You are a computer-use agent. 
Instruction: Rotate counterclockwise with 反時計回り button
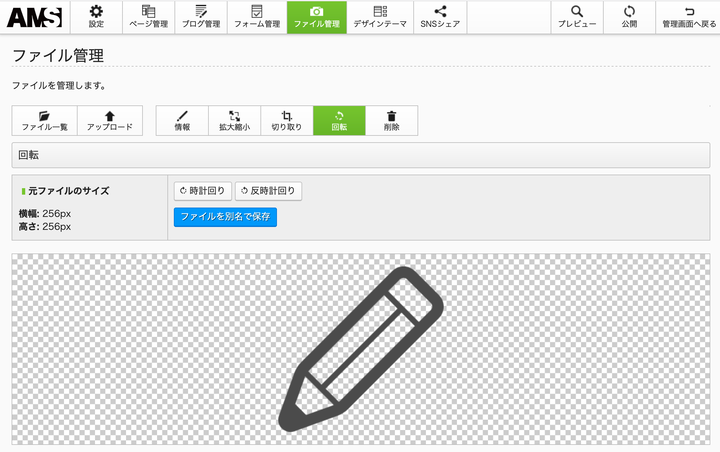[x=268, y=191]
